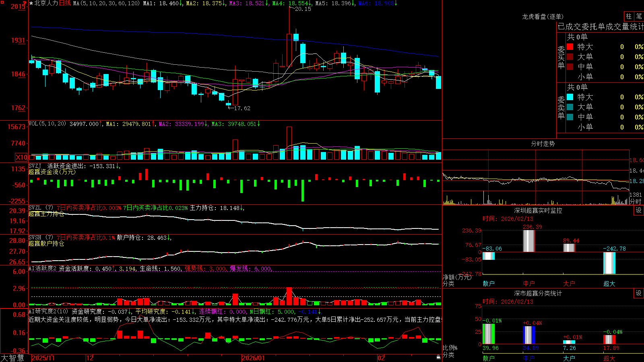The width and height of the screenshot is (644, 362).
Task: Click the 超赢散户持仓 label
Action: 46,243
